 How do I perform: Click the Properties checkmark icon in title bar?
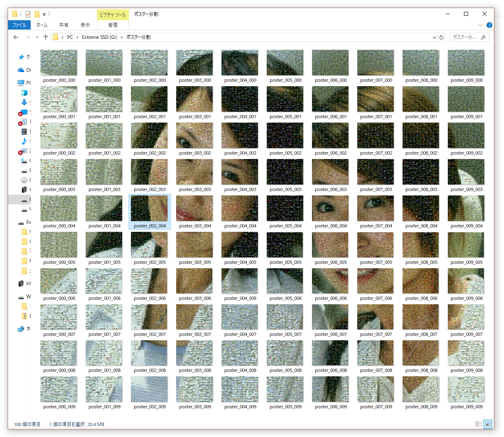click(x=28, y=14)
